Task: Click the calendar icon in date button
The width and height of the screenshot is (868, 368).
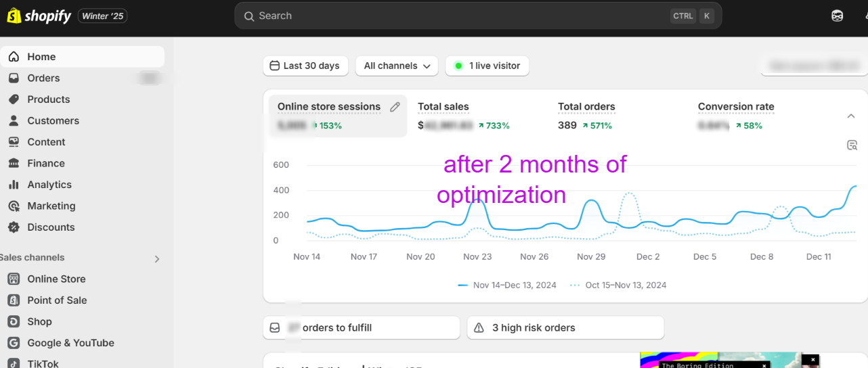Action: pyautogui.click(x=274, y=66)
